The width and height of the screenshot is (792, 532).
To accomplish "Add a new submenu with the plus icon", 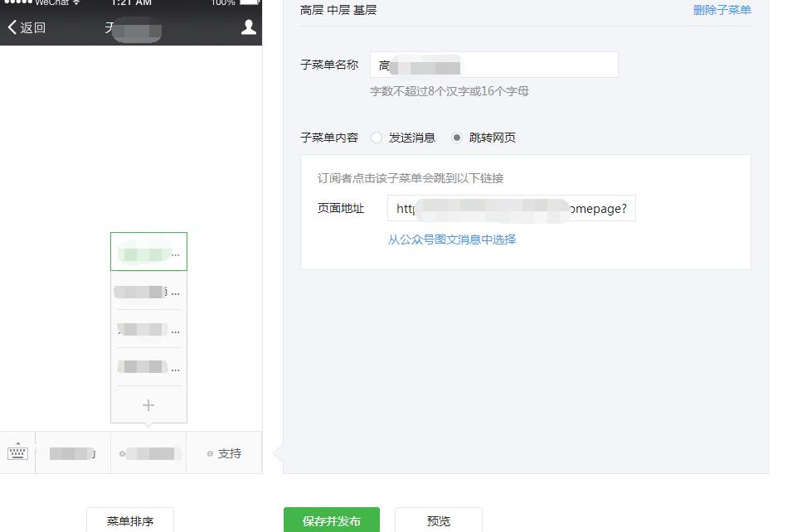I will coord(148,405).
